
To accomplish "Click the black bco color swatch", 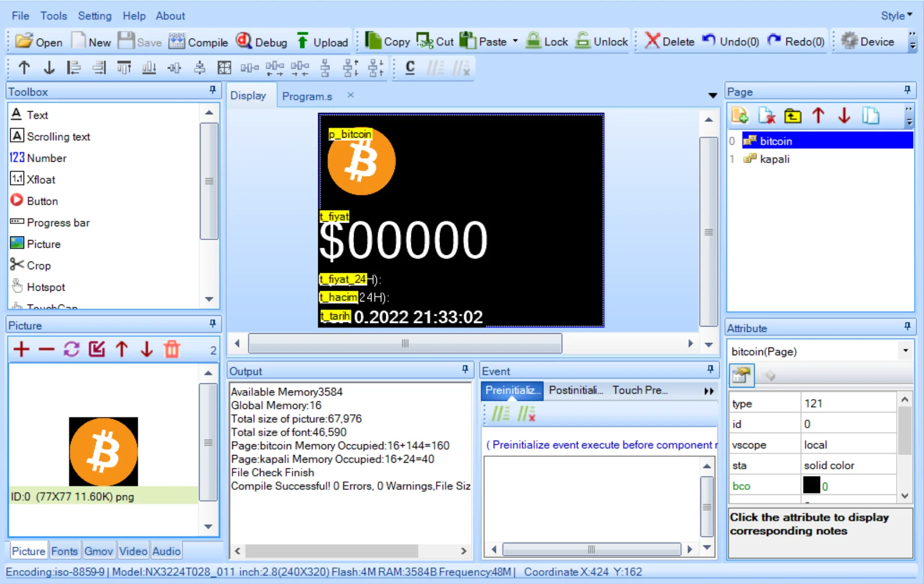I will (811, 485).
